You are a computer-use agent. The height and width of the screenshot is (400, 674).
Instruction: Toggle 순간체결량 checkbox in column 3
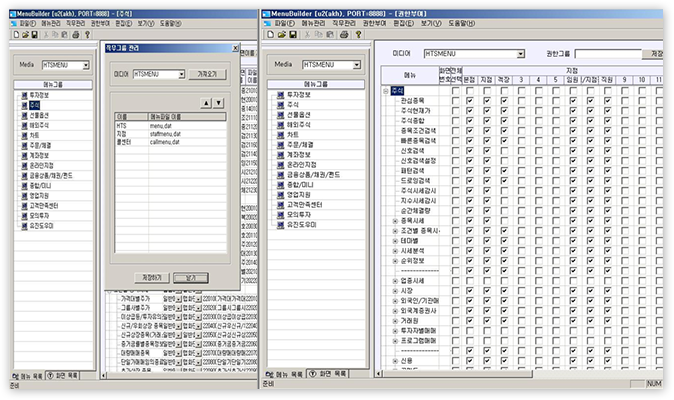point(521,211)
